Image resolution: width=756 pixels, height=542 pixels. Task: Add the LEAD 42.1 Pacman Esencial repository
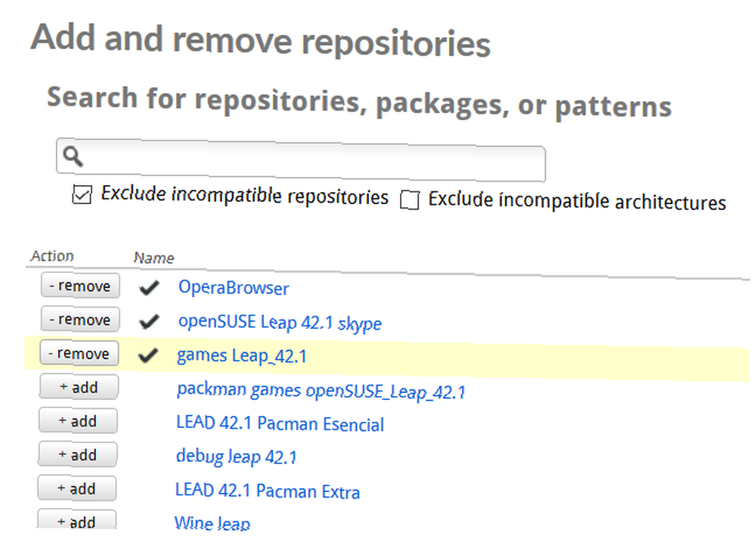point(78,420)
